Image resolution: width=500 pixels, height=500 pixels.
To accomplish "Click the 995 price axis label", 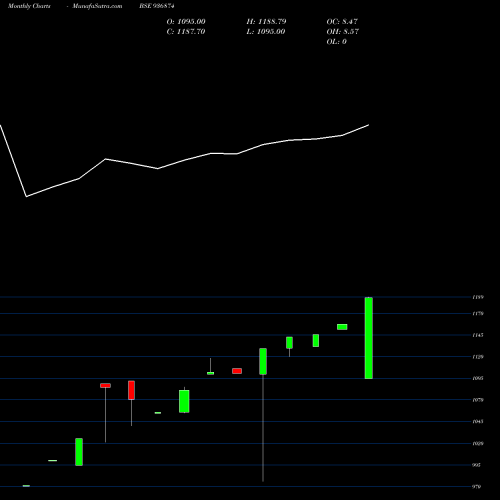I will click(x=477, y=465).
